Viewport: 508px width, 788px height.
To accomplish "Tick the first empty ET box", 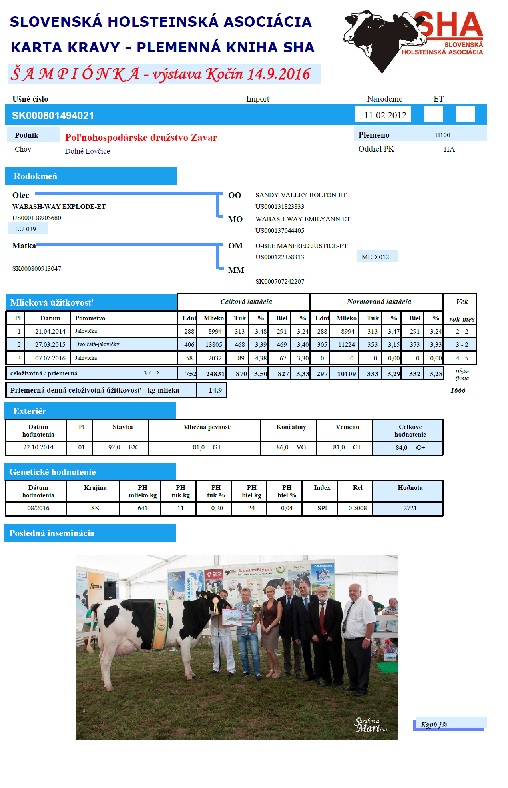I will 433,115.
